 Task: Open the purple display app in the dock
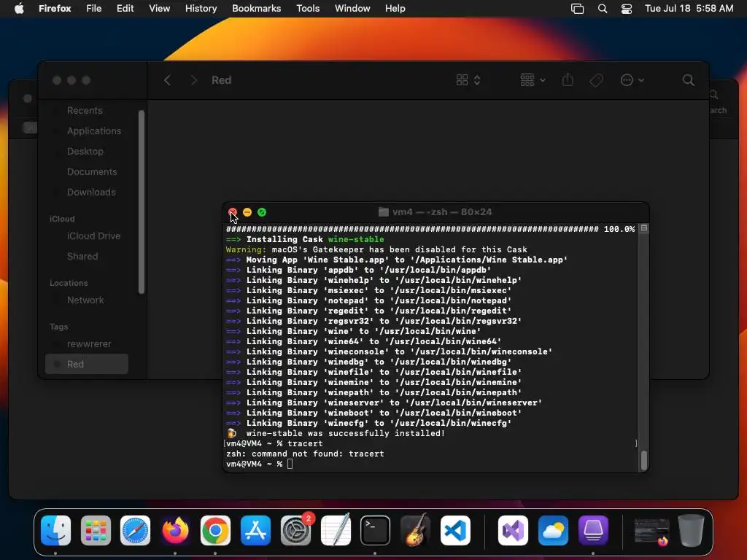[x=593, y=530]
